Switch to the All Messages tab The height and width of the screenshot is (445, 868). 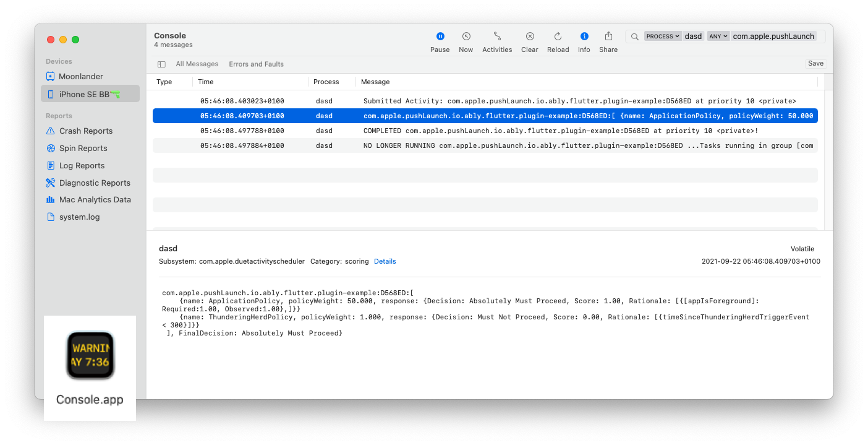[x=196, y=64]
